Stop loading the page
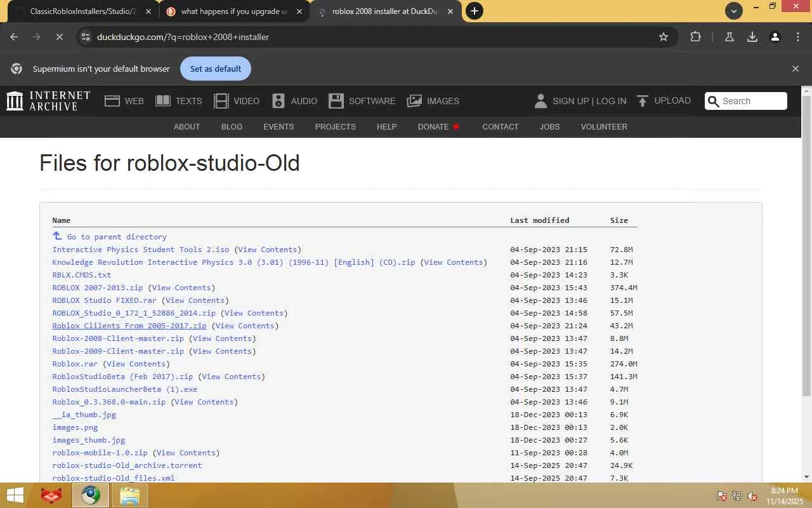812x508 pixels. click(60, 37)
